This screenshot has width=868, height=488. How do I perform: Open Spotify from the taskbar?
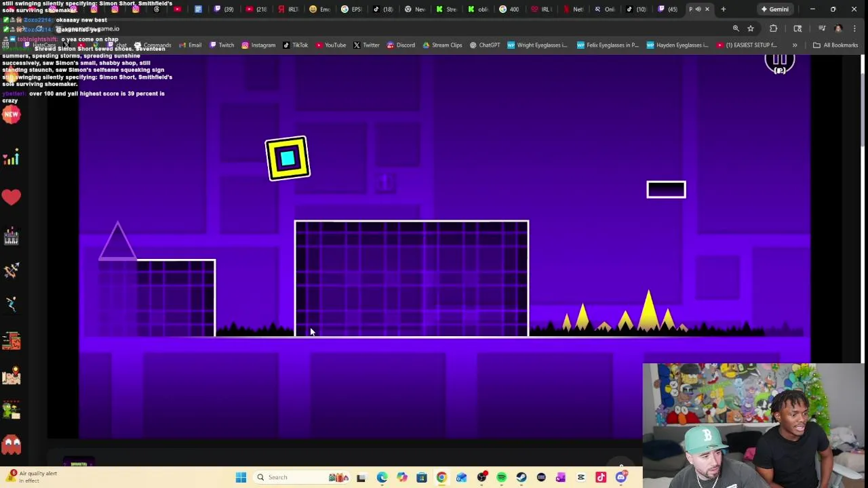point(501,477)
